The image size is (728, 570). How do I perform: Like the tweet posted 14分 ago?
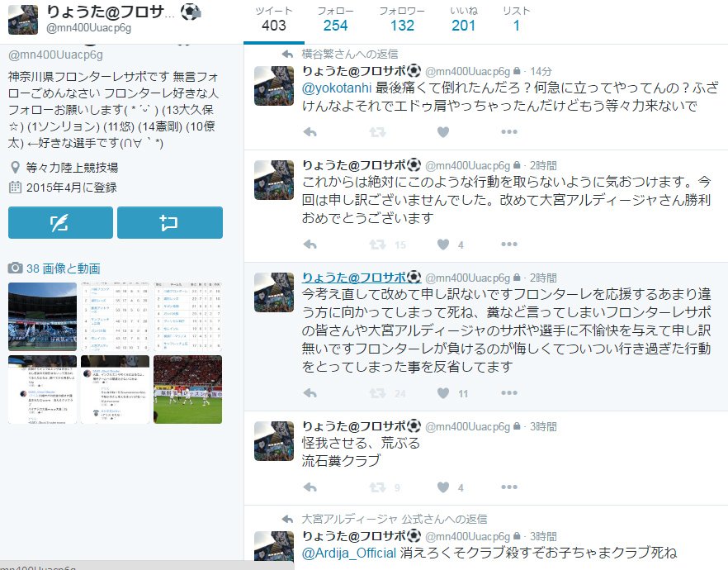tap(443, 132)
